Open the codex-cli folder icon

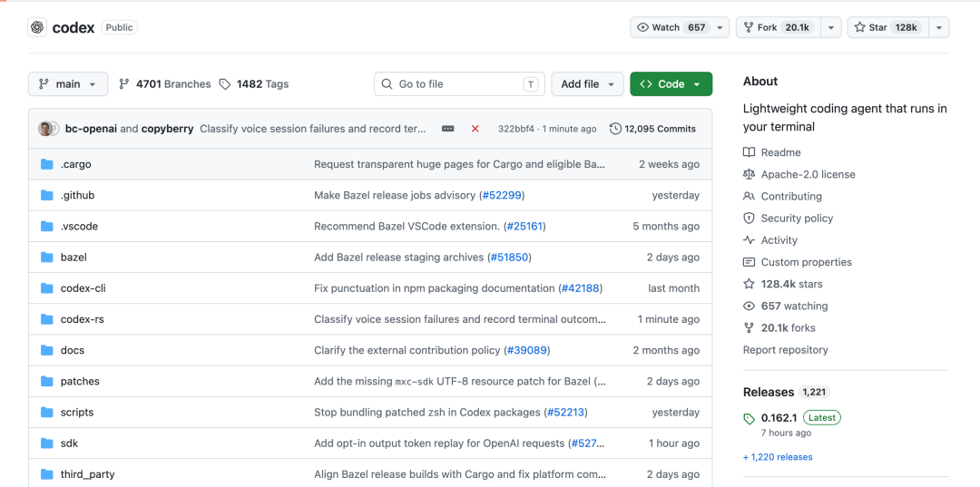47,288
